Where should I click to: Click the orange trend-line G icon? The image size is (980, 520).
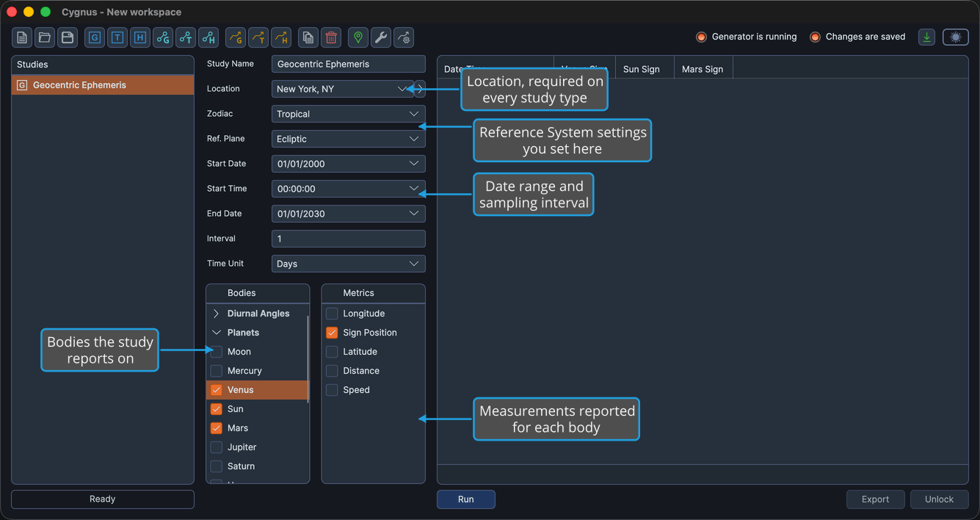click(x=236, y=37)
